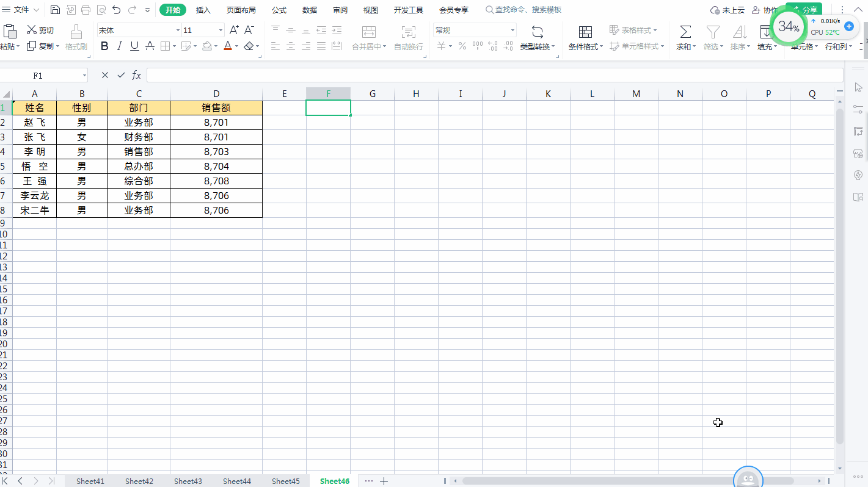Toggle Bold formatting
Viewport: 868px width, 487px height.
[104, 46]
